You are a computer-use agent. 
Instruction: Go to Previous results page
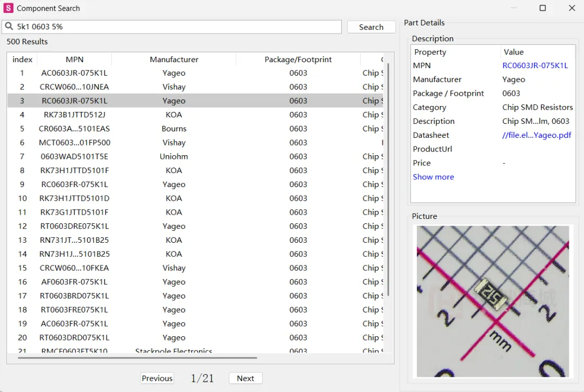coord(157,378)
